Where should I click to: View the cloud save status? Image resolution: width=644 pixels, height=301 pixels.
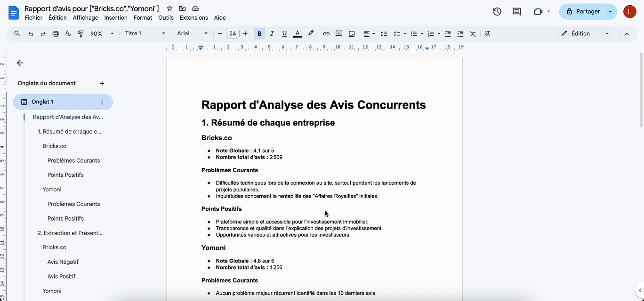click(195, 8)
